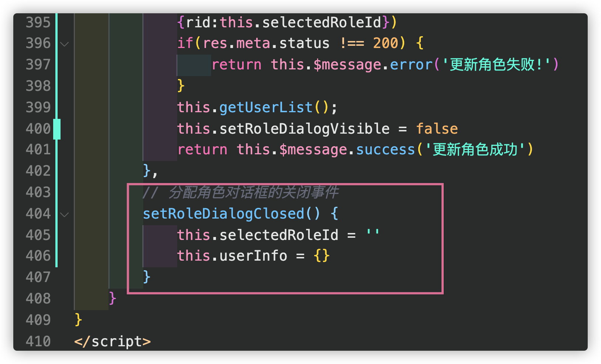This screenshot has height=364, width=601.
Task: Click the comment text on line 403
Action: tap(253, 192)
